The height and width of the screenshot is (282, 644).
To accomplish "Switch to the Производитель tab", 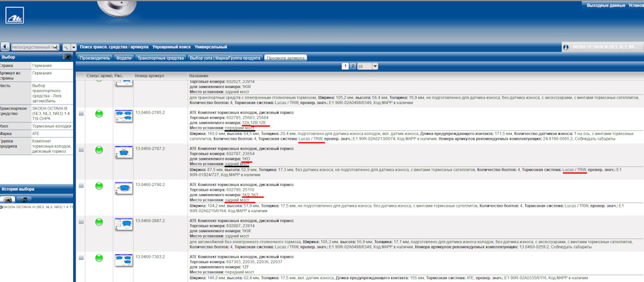I will coord(95,58).
